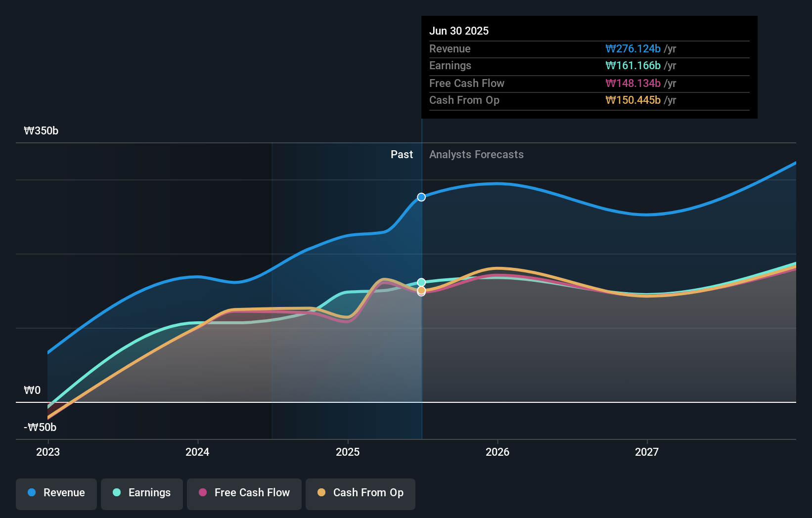Toggle the Revenue series visibility
Image resolution: width=812 pixels, height=518 pixels.
56,493
